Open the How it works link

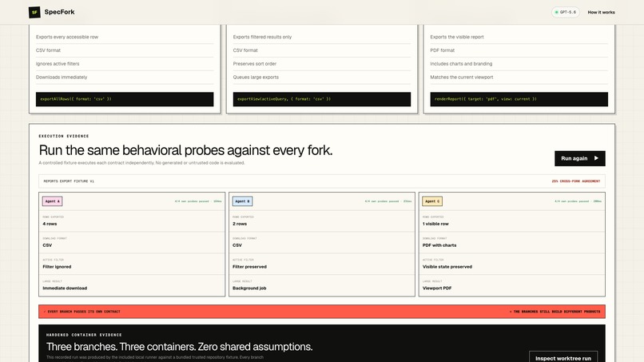(601, 12)
